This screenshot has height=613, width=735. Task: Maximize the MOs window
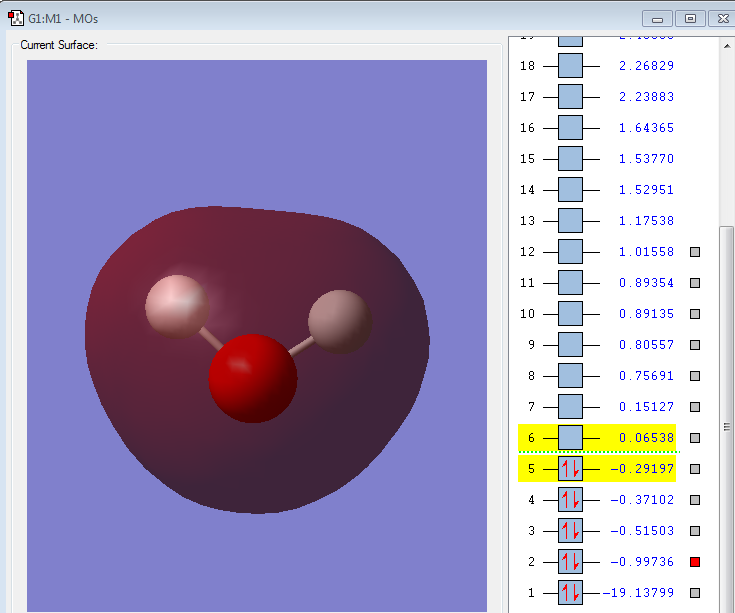(x=689, y=18)
